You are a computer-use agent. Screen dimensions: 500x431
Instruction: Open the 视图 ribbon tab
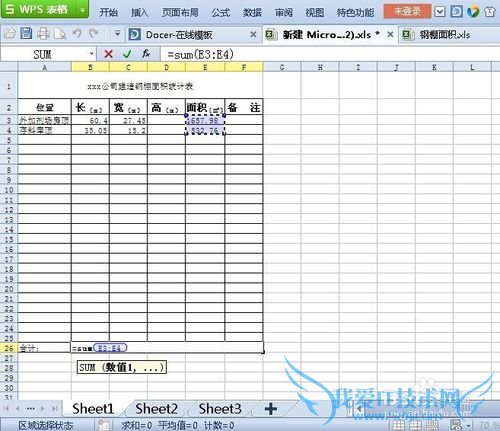[315, 13]
